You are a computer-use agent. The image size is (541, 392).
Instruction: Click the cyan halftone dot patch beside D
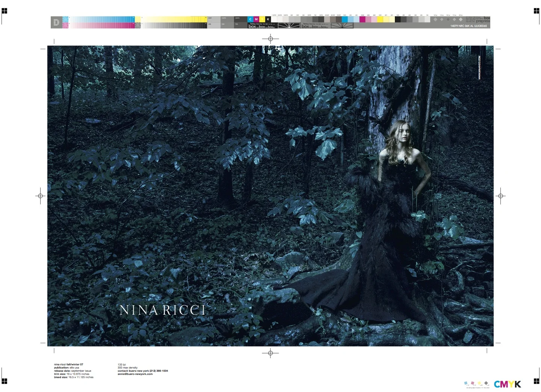[65, 19]
